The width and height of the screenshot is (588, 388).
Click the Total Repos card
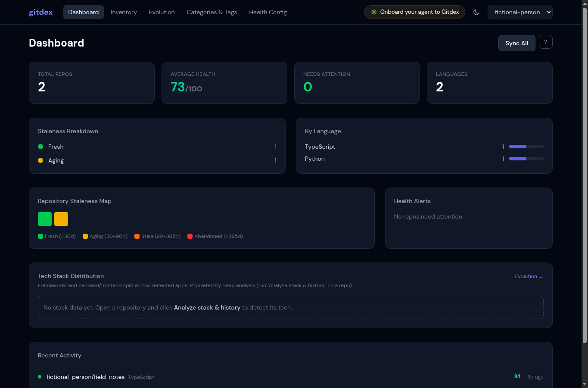tap(92, 83)
